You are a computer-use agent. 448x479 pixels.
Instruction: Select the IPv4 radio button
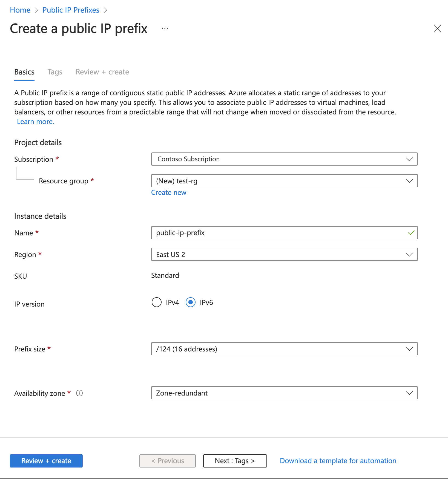point(156,302)
